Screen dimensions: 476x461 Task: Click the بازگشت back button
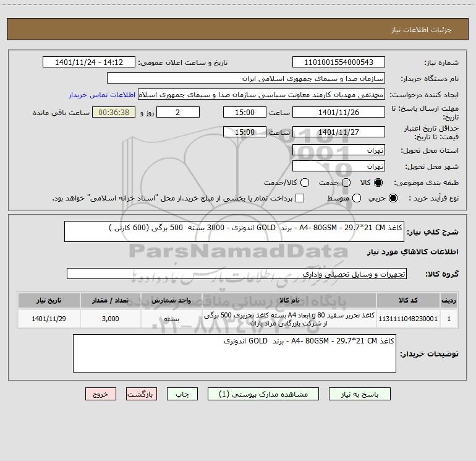(x=142, y=394)
